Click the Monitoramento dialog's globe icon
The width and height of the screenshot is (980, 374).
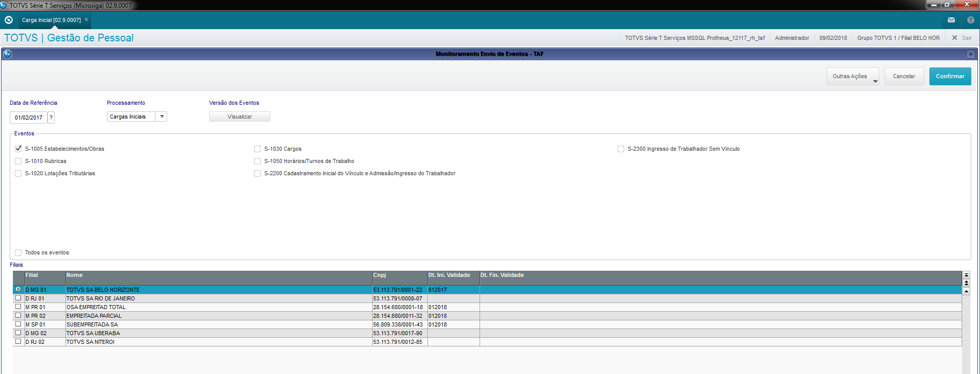8,54
